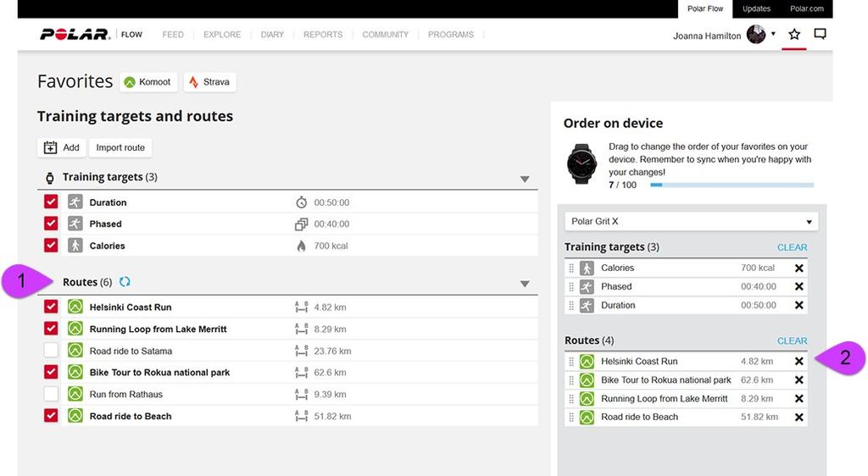Click the Komoot icon of Bike Tour on device list
The height and width of the screenshot is (476, 868).
click(x=587, y=379)
